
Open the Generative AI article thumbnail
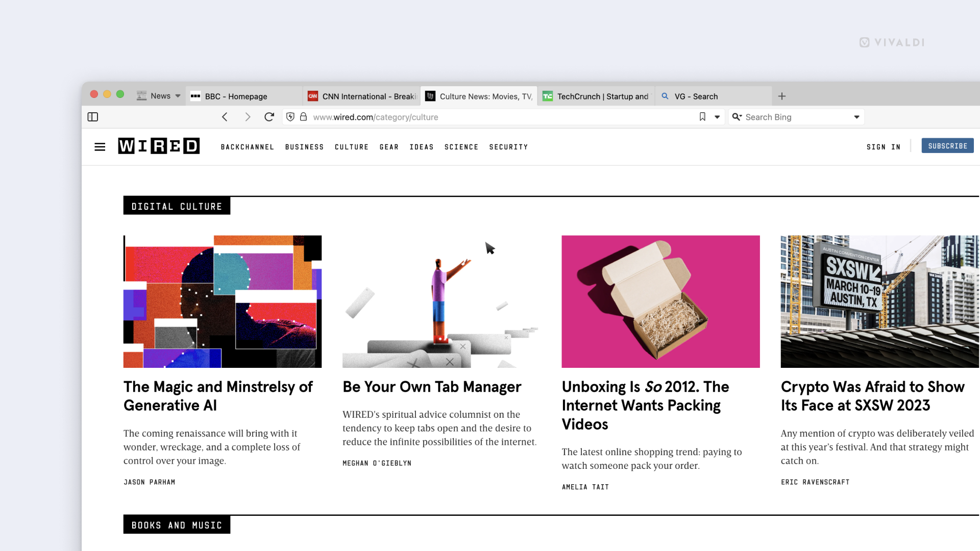tap(223, 302)
